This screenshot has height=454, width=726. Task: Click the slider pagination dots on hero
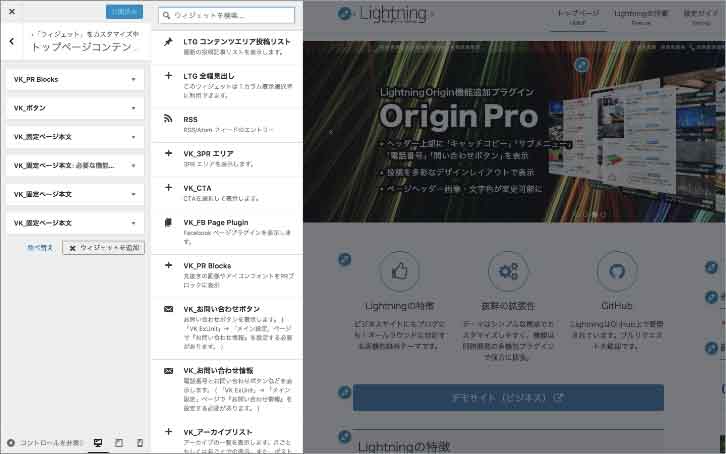pos(595,214)
